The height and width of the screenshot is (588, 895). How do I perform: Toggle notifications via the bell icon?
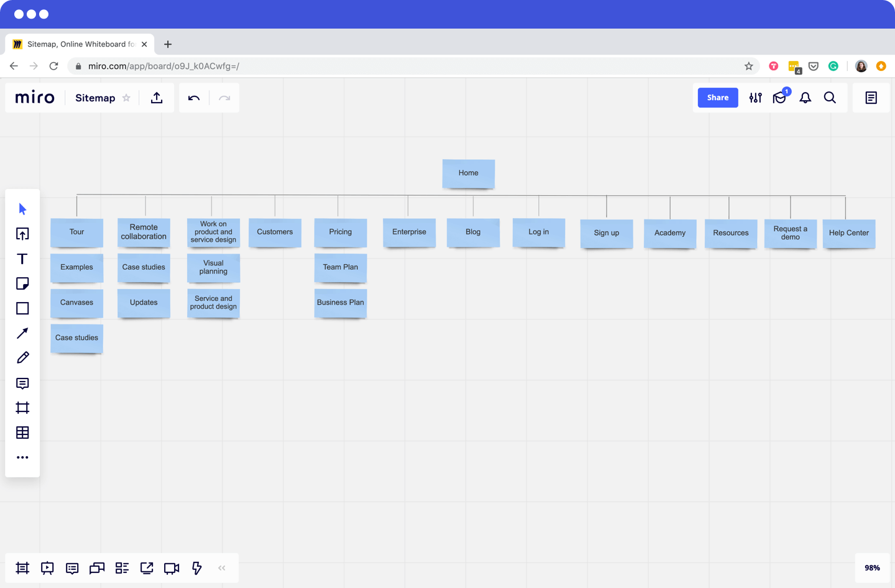805,98
